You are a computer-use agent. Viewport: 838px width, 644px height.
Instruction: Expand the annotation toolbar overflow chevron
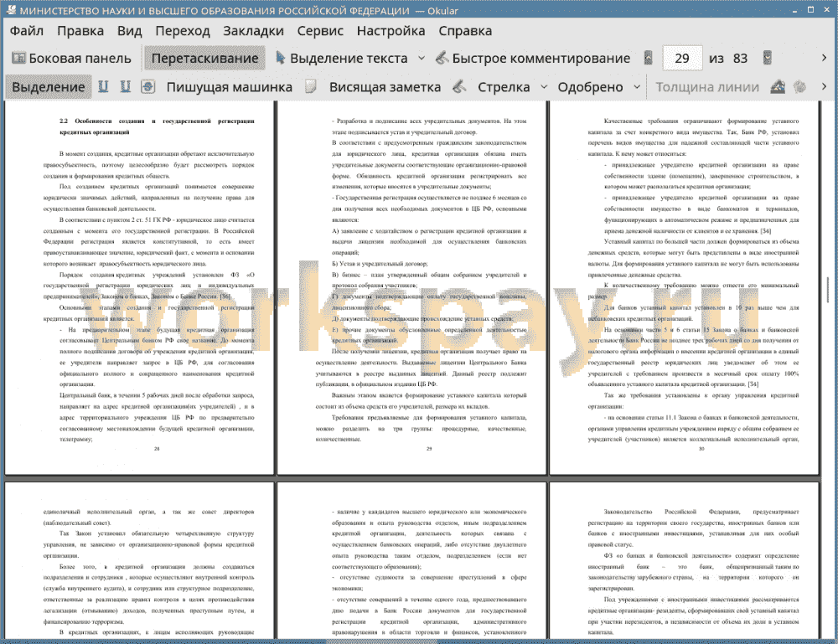point(824,86)
